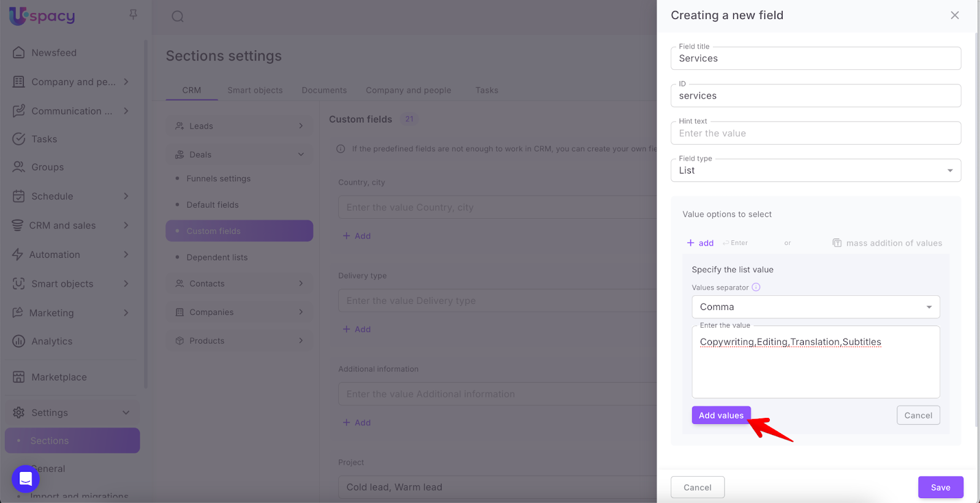980x503 pixels.
Task: Click the Analytics chart icon
Action: (x=19, y=341)
